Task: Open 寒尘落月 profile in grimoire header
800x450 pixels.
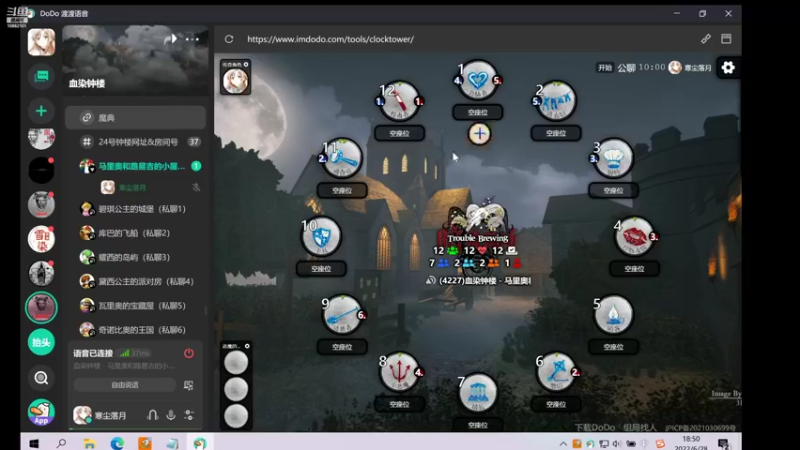Action: [690, 67]
